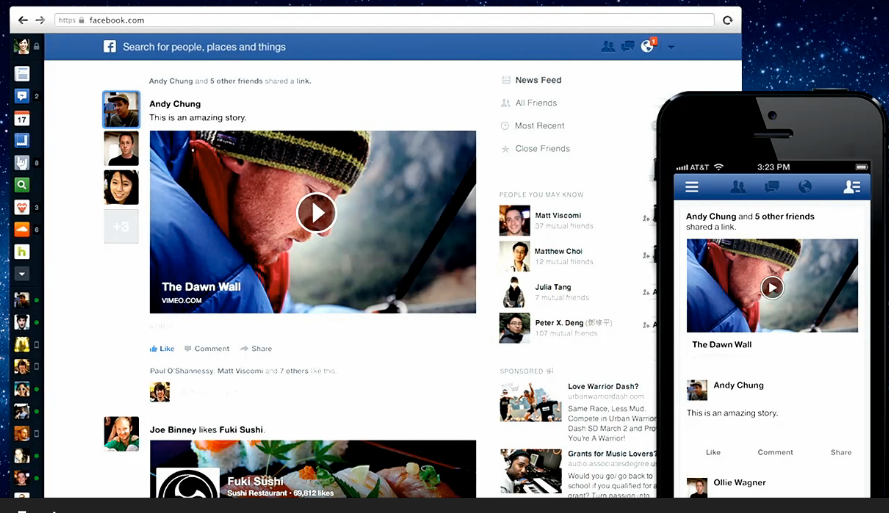Tap the contacts list icon in phone header
Viewport: 889px width, 513px height.
pyautogui.click(x=852, y=186)
